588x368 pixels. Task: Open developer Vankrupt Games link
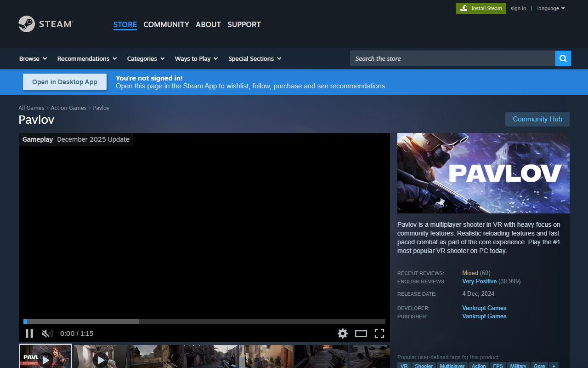[x=484, y=308]
